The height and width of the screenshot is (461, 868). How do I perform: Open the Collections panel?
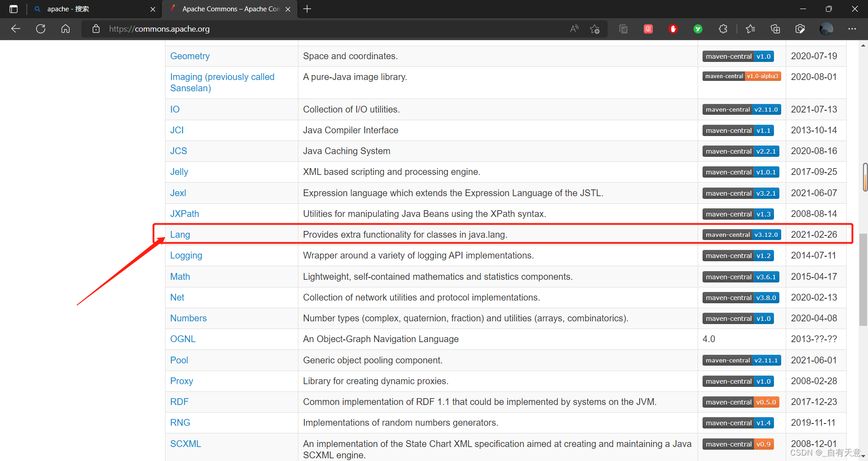[775, 29]
